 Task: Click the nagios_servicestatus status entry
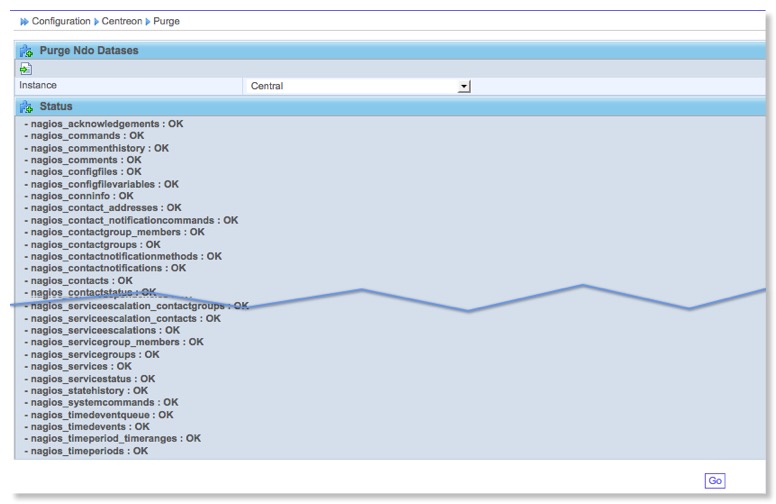89,379
